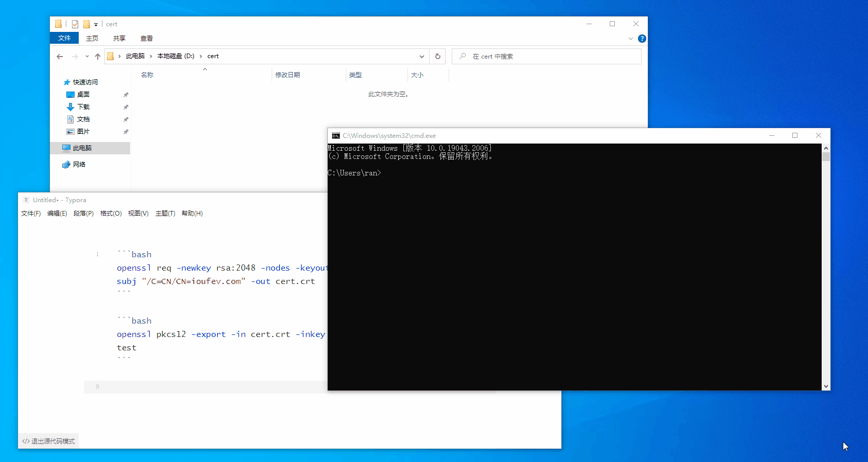Click the Explorer back arrow

(60, 57)
